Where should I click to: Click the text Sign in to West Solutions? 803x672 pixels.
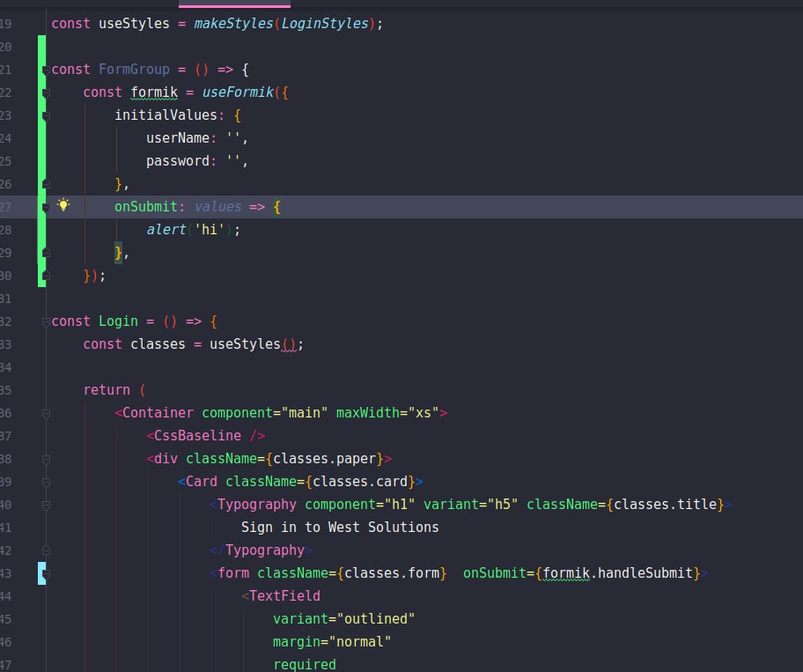coord(340,527)
